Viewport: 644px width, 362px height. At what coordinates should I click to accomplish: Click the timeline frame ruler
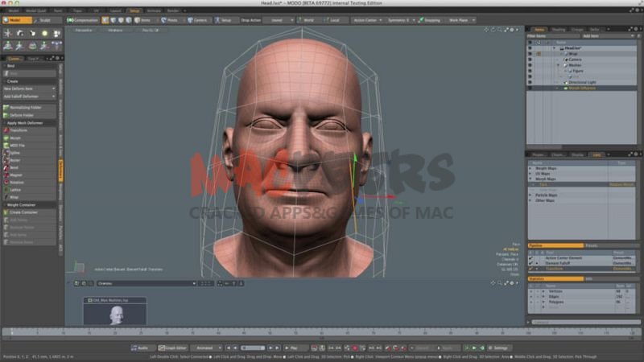pyautogui.click(x=322, y=331)
